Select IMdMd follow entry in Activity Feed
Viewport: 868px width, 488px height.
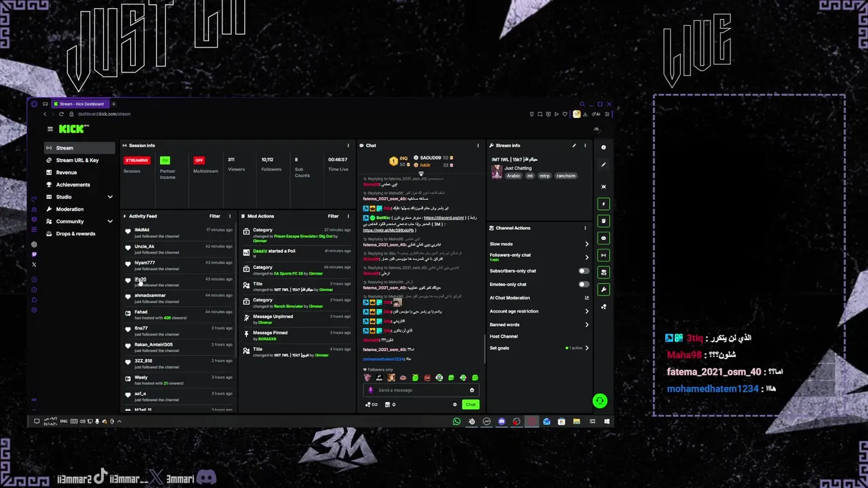[x=179, y=232]
